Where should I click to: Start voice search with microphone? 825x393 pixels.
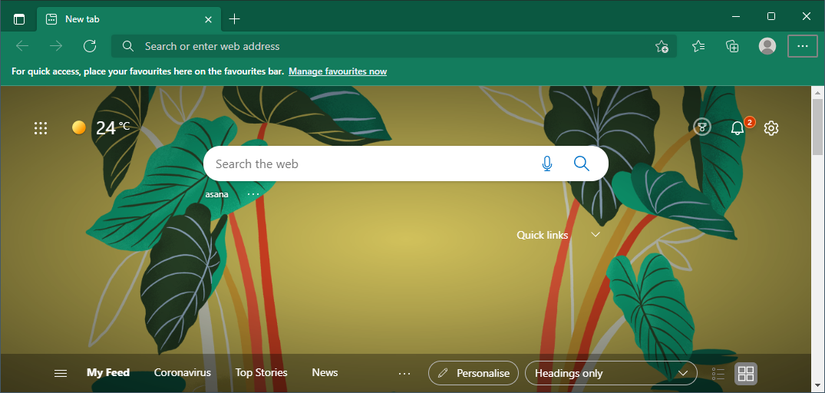[x=547, y=164]
